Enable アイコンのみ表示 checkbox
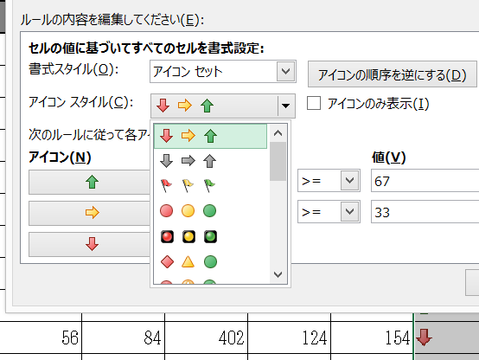479x360 pixels. [x=314, y=103]
